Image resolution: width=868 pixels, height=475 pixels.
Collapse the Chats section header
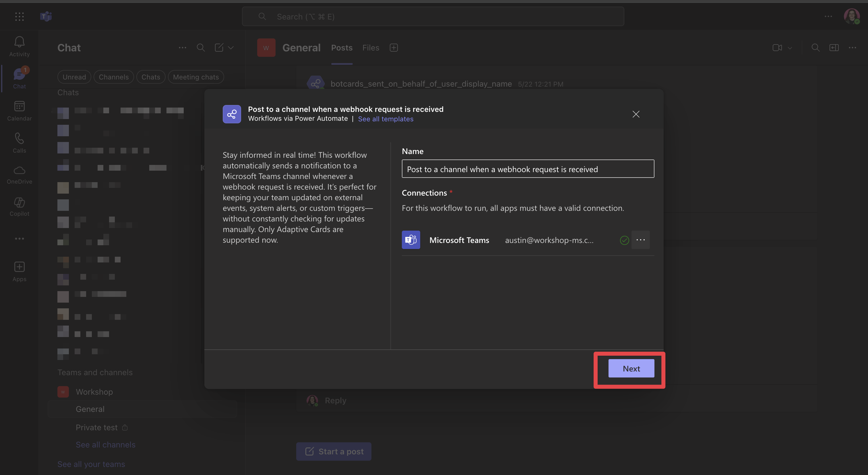[68, 92]
